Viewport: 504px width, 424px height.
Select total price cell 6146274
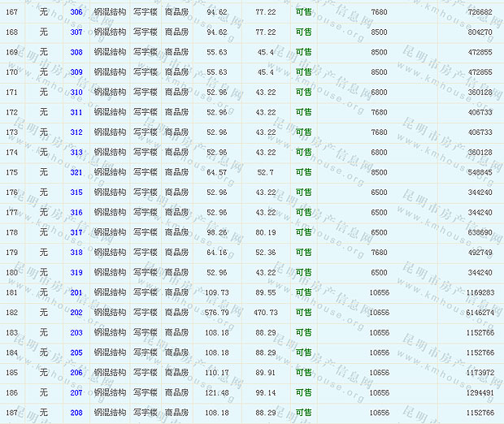point(479,313)
